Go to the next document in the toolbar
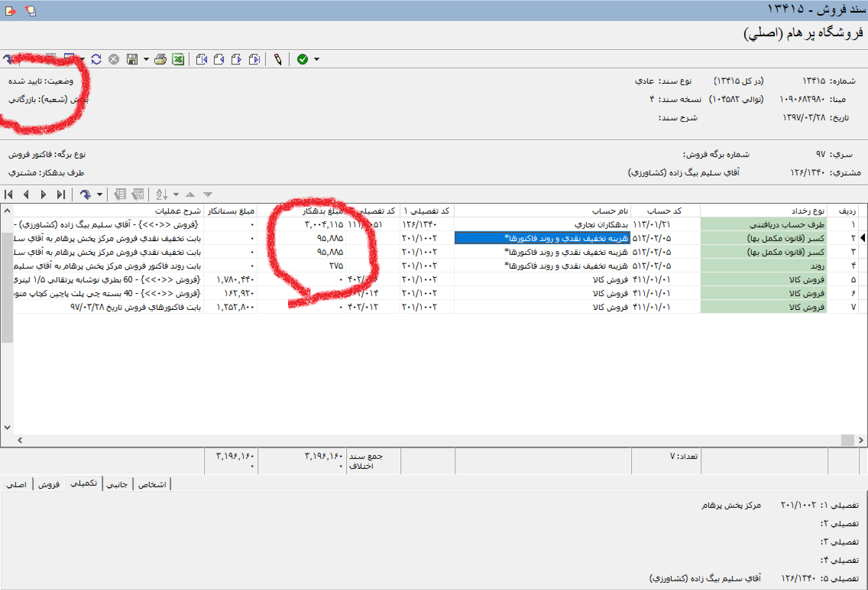The height and width of the screenshot is (590, 868). 236,59
